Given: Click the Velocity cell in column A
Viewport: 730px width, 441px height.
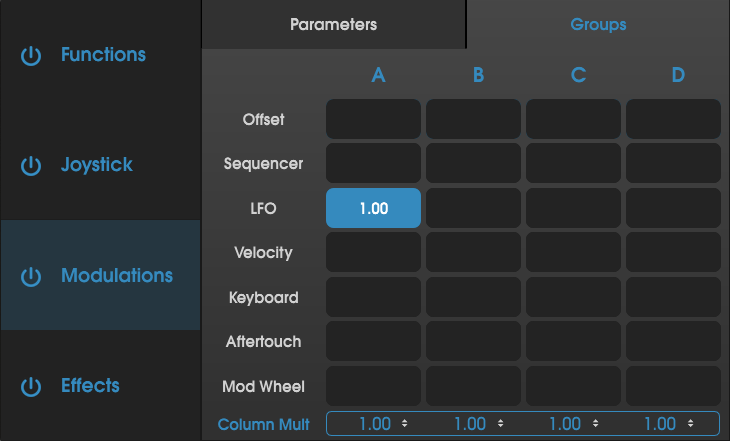Looking at the screenshot, I should 373,252.
